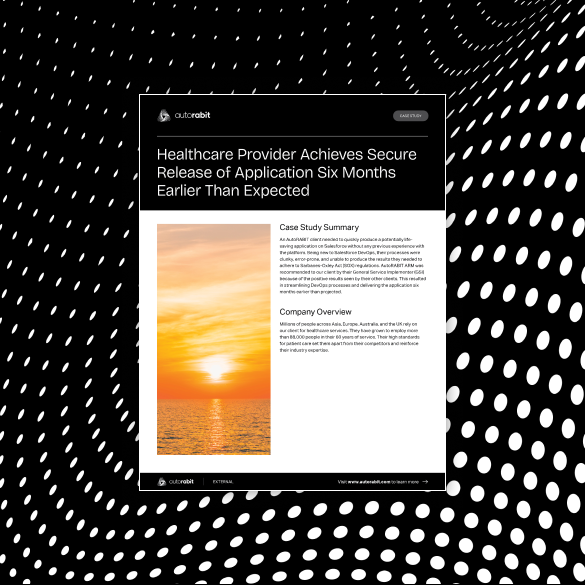Click the CASE STUDY pill badge
This screenshot has width=585, height=585.
(x=410, y=116)
